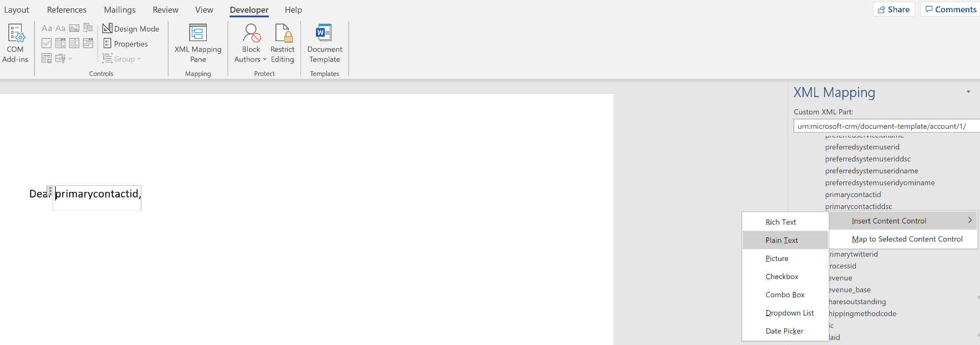Open the Group dropdown in Controls
Viewport: 980px width, 345px height.
tap(122, 59)
